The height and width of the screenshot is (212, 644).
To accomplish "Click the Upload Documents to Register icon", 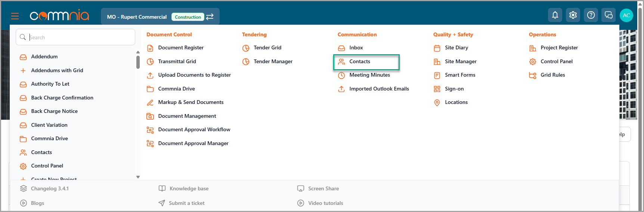I will pyautogui.click(x=150, y=75).
